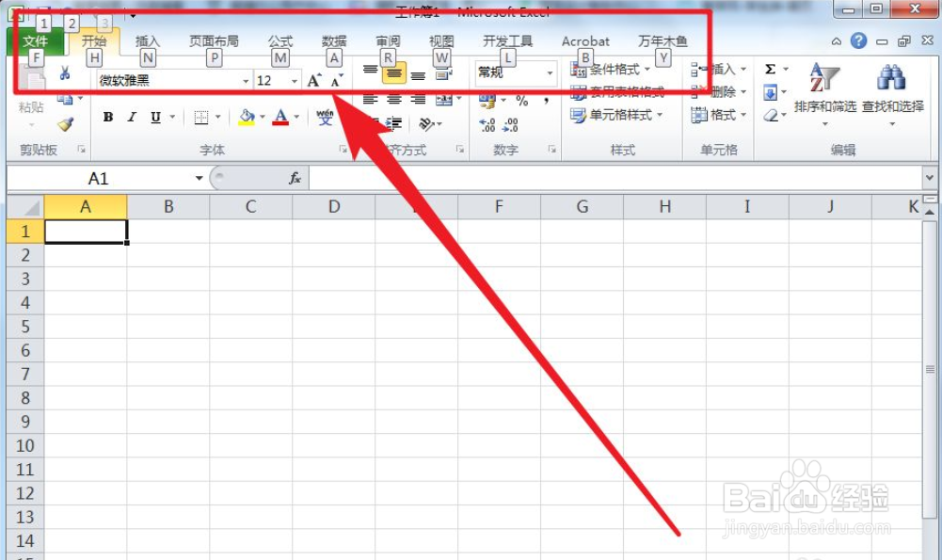Open the 单元格样式 dropdown

tap(617, 114)
